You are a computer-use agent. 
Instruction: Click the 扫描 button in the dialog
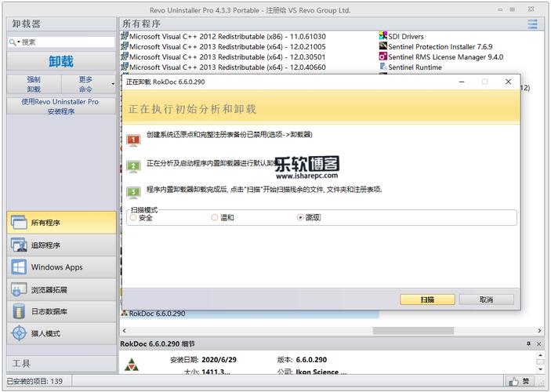(427, 299)
